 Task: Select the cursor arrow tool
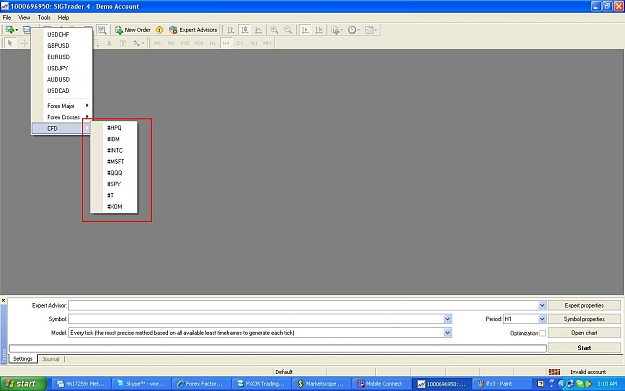point(10,43)
